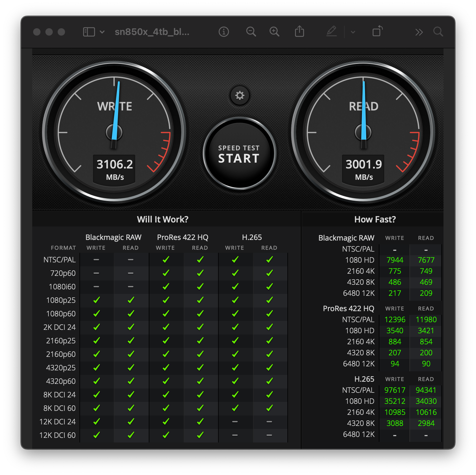Select the Will It Work? heading
The height and width of the screenshot is (475, 476).
(163, 219)
